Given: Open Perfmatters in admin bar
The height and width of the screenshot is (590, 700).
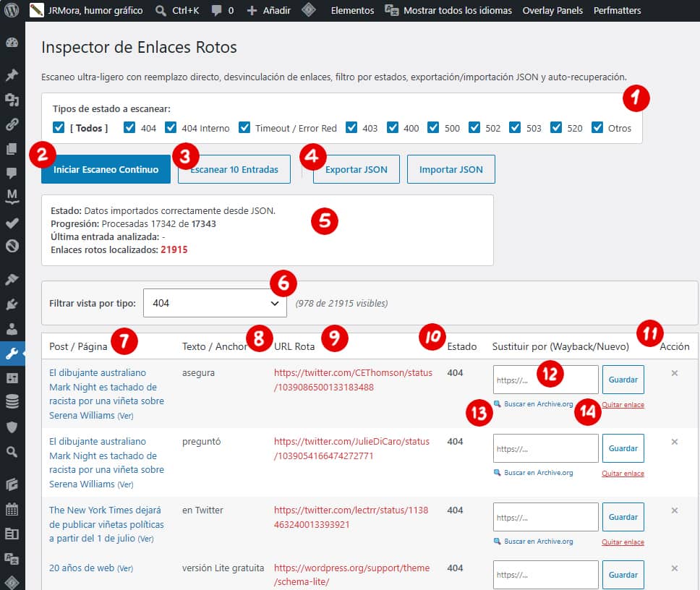Looking at the screenshot, I should [617, 10].
